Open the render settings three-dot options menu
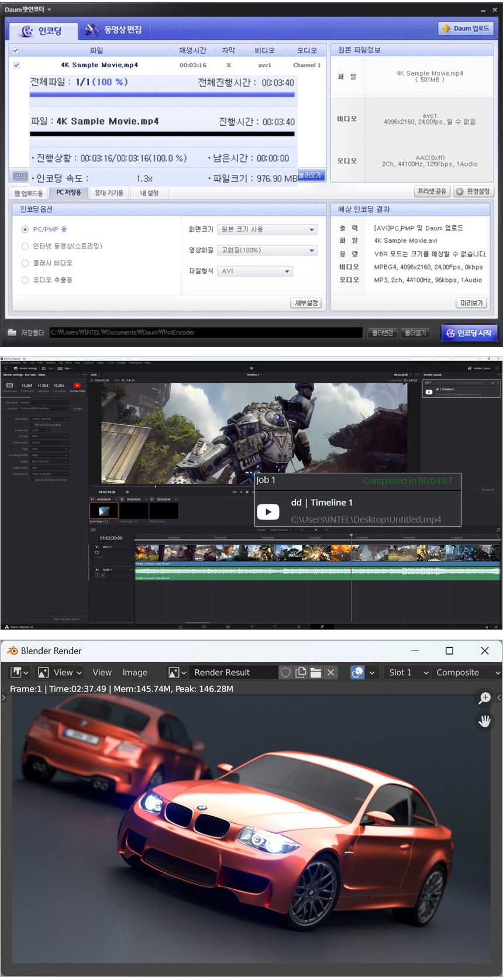This screenshot has width=503, height=980. [85, 374]
